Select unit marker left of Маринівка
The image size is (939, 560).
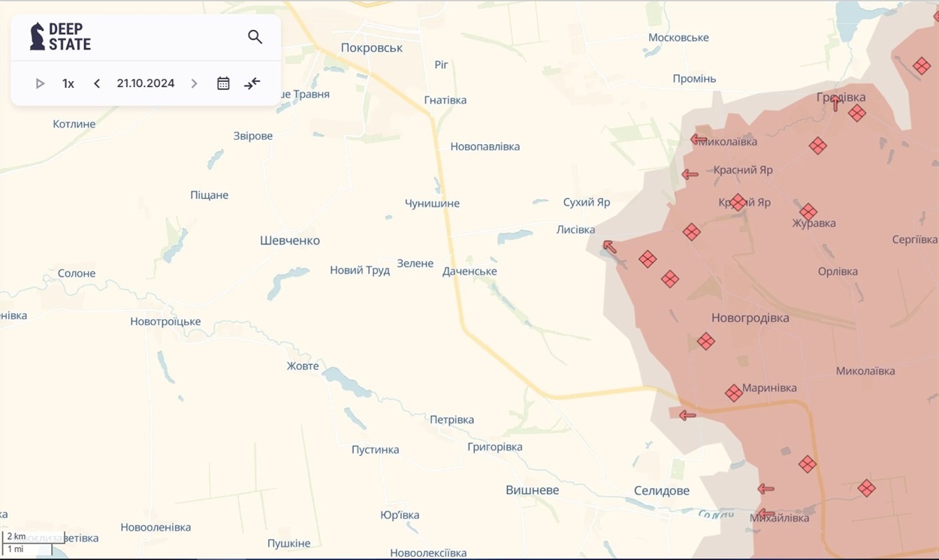point(734,393)
